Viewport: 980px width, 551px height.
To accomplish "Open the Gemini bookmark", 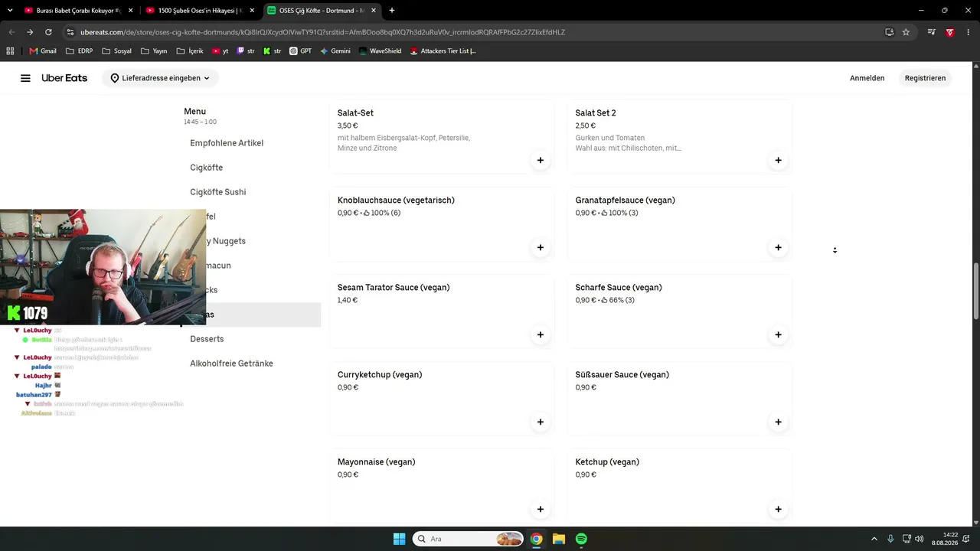I will coord(335,51).
